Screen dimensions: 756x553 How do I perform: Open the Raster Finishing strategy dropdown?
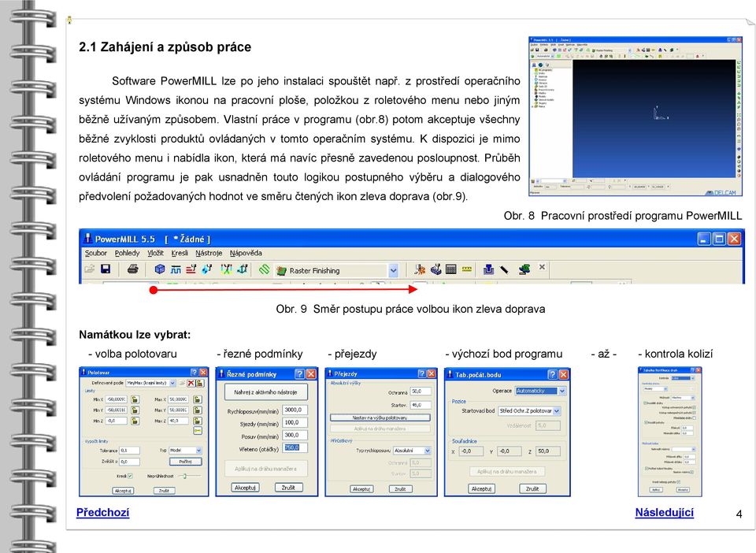(394, 270)
